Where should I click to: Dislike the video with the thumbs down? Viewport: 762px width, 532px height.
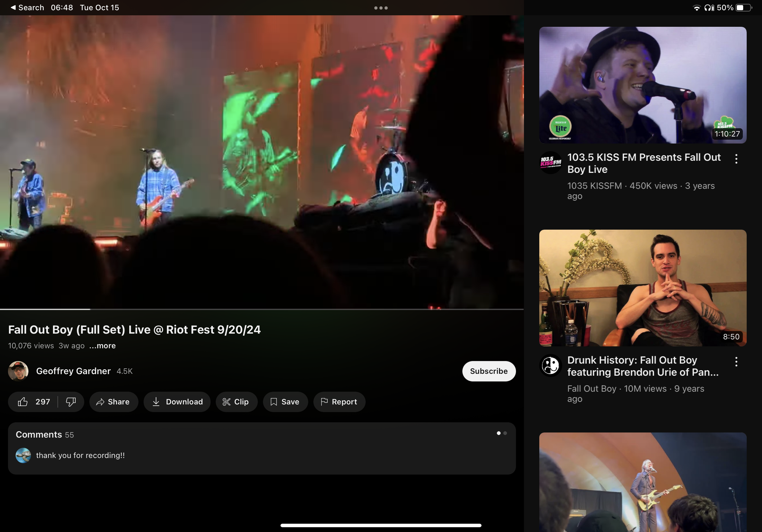(x=71, y=402)
